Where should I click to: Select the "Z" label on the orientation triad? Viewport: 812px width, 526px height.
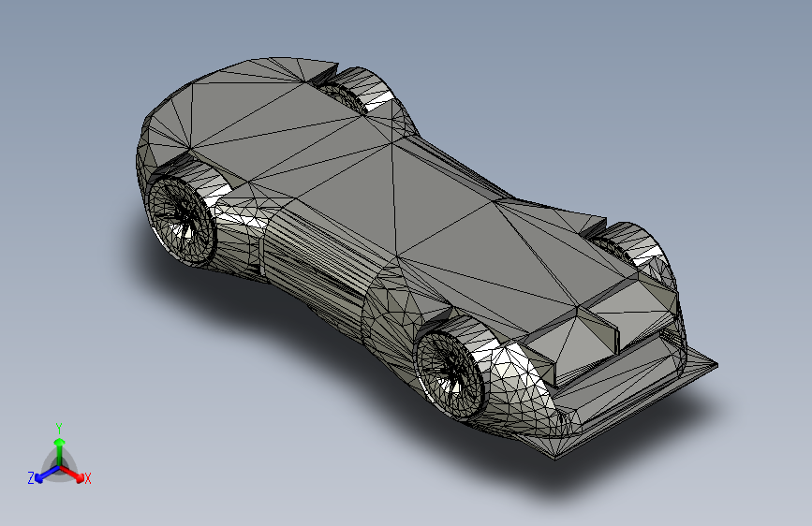(x=31, y=478)
